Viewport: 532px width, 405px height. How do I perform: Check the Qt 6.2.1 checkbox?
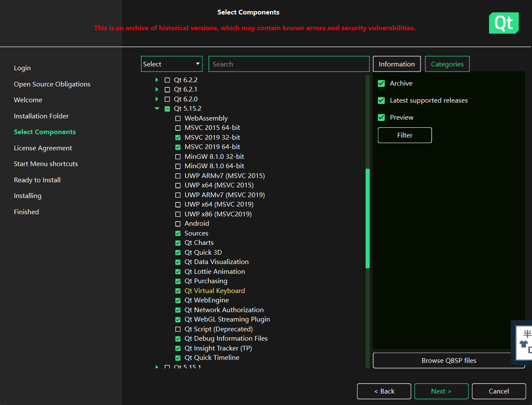(167, 89)
